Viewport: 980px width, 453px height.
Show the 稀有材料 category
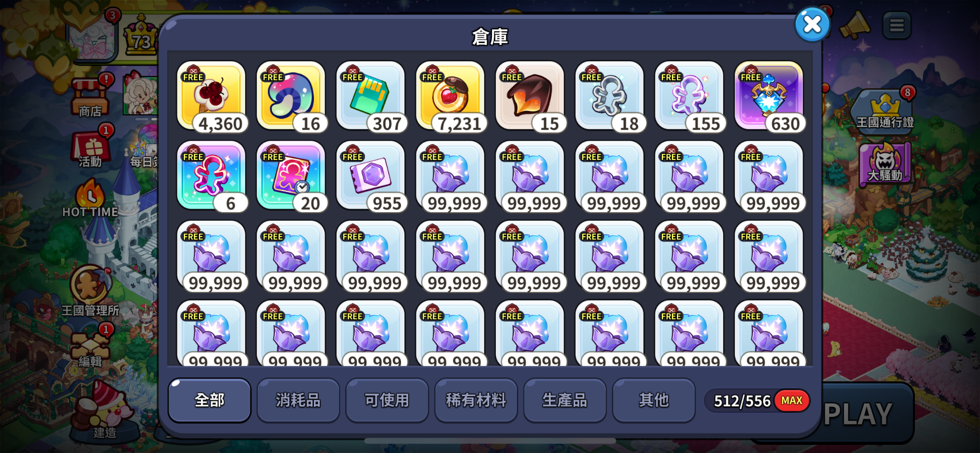pos(476,400)
